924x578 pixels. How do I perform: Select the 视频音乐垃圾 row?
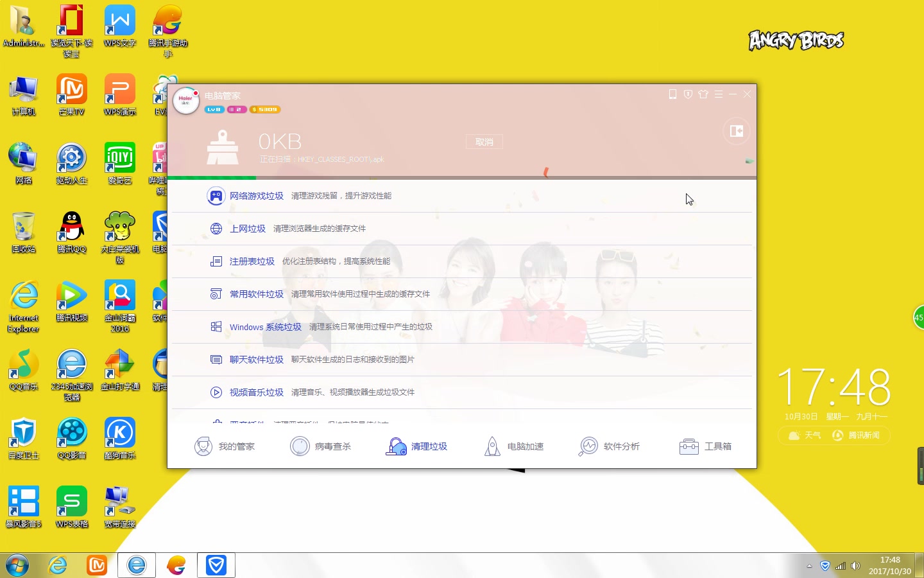tap(462, 392)
